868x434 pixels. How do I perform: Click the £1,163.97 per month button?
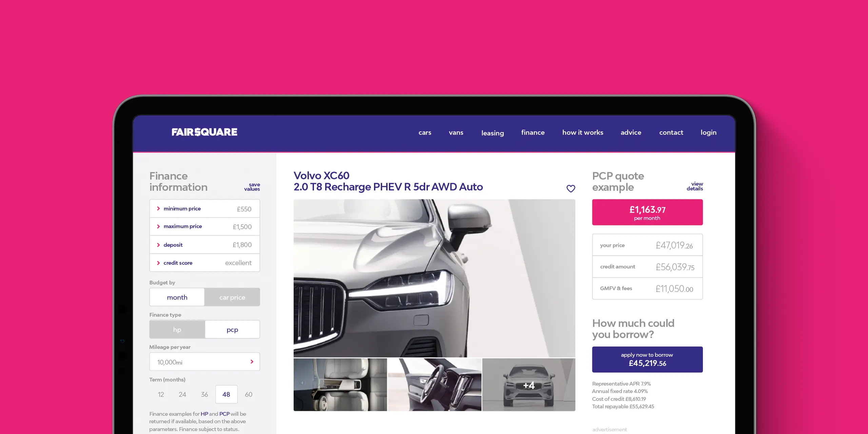click(x=648, y=212)
